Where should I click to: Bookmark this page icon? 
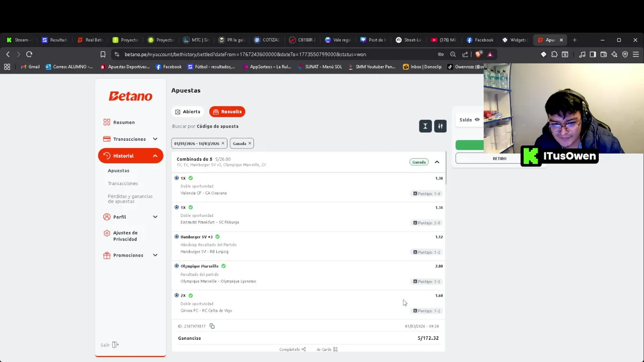(x=103, y=54)
